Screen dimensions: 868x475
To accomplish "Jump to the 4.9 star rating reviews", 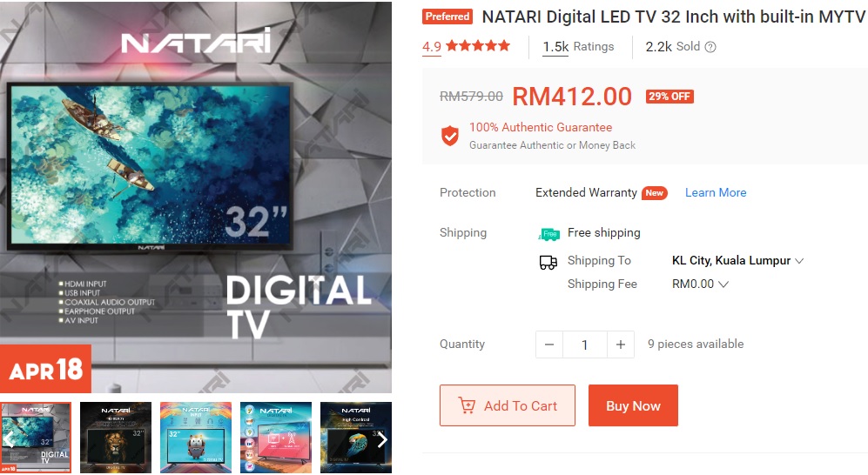I will 466,46.
